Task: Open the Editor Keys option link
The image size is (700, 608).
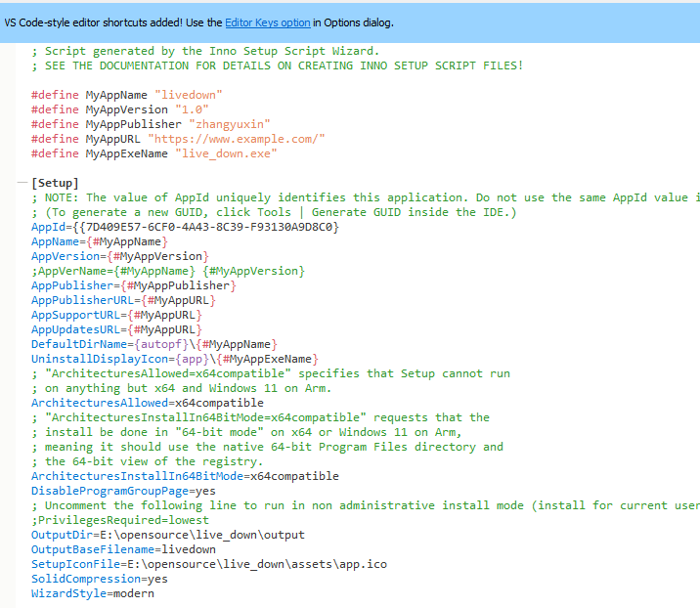Action: coord(268,22)
